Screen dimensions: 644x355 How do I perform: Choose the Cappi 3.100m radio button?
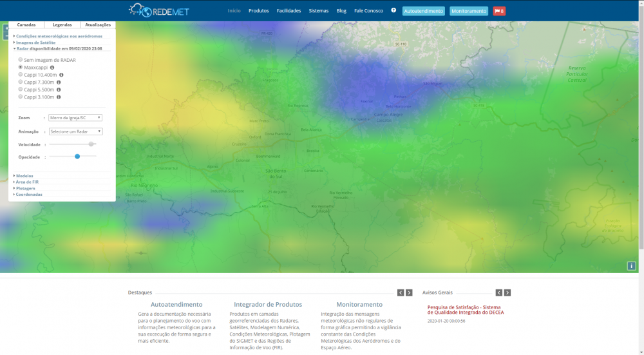point(21,97)
